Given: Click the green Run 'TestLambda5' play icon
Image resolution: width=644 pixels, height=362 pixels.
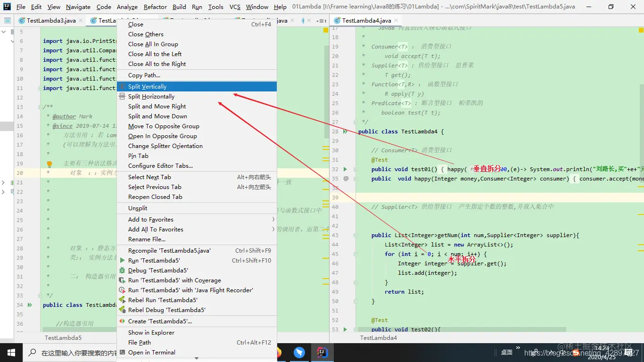Looking at the screenshot, I should click(123, 261).
